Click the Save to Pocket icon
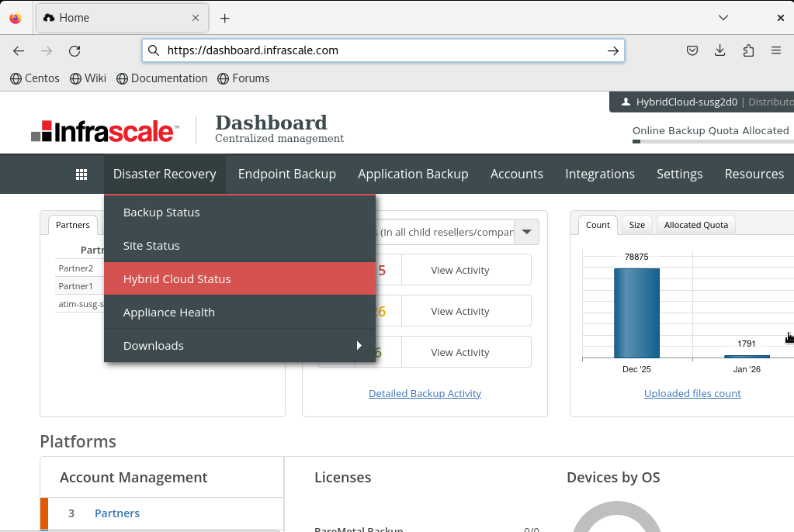This screenshot has height=532, width=794. 692,51
